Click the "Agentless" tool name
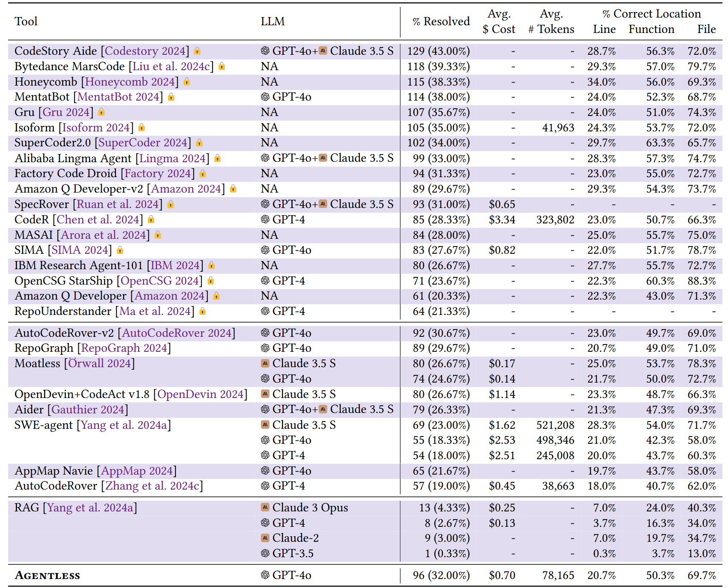Viewport: 728px width, 588px height. click(x=47, y=575)
